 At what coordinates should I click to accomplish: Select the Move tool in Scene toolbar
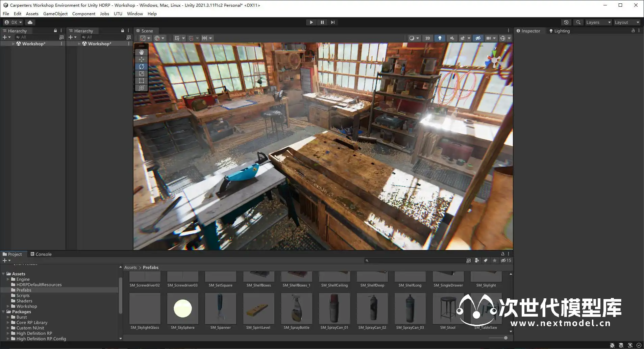pyautogui.click(x=141, y=59)
